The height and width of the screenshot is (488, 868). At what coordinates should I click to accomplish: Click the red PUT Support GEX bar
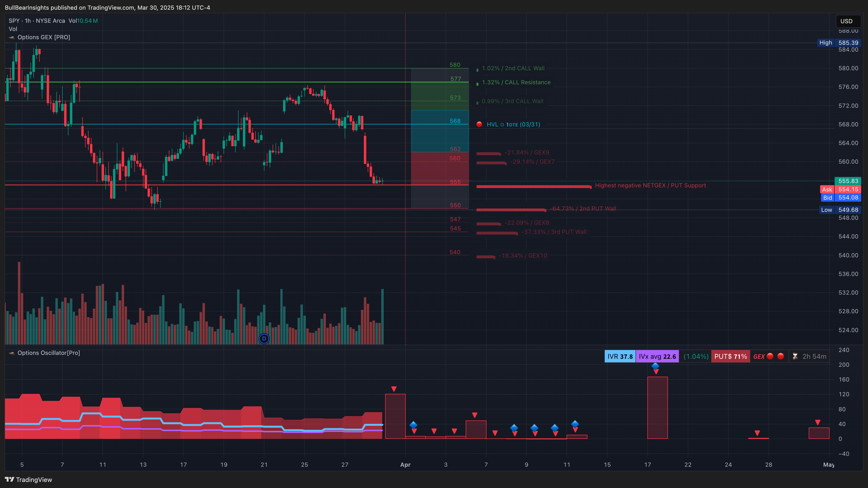pyautogui.click(x=534, y=187)
